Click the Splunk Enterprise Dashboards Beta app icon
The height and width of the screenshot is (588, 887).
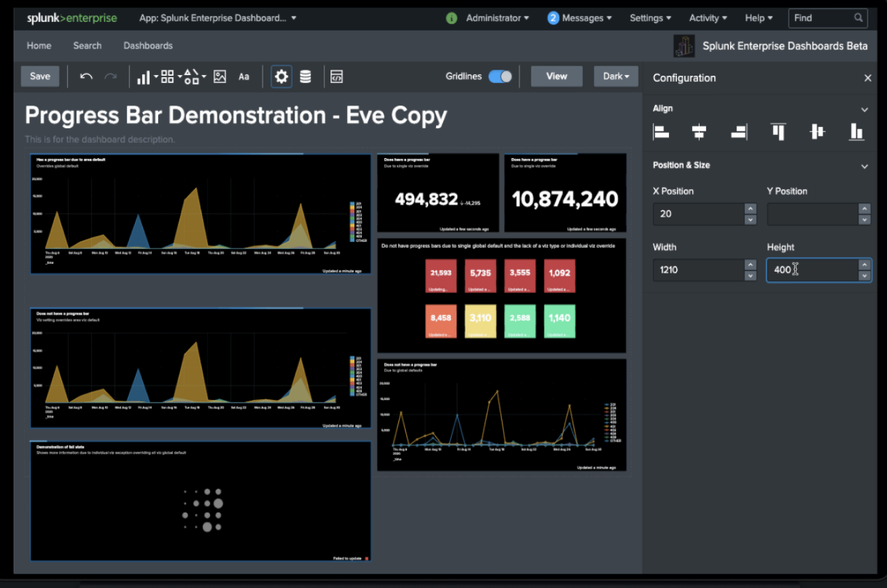tap(684, 46)
